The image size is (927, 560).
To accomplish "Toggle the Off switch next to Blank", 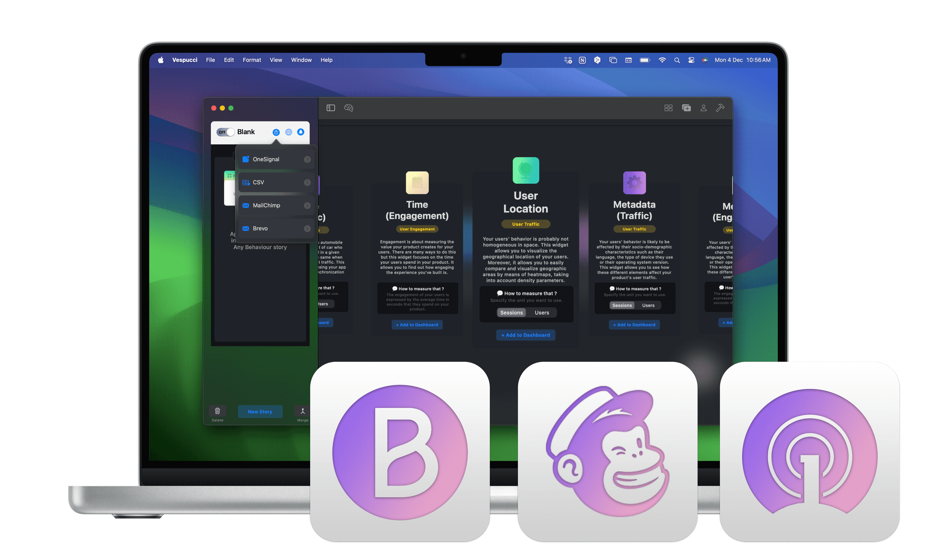I will tap(226, 132).
